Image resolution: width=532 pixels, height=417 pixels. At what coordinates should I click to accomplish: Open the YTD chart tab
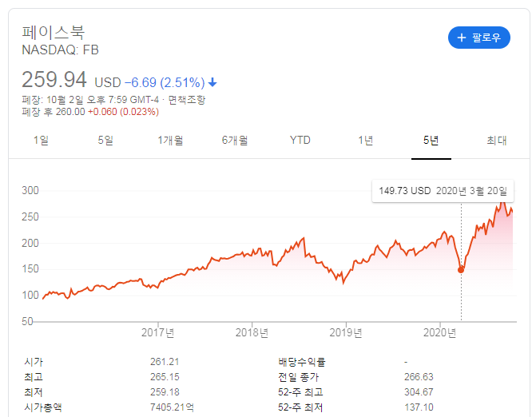(300, 140)
